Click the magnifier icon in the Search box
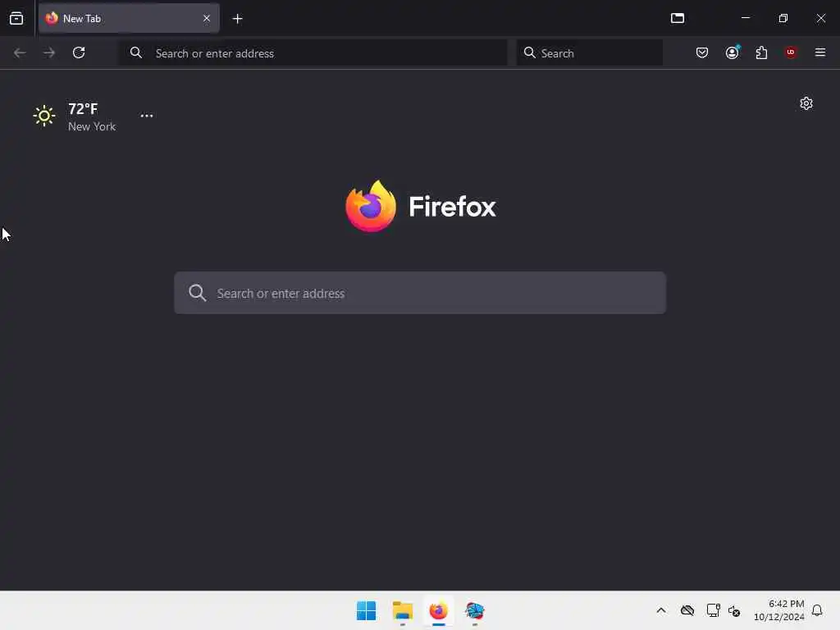The image size is (840, 630). [529, 52]
